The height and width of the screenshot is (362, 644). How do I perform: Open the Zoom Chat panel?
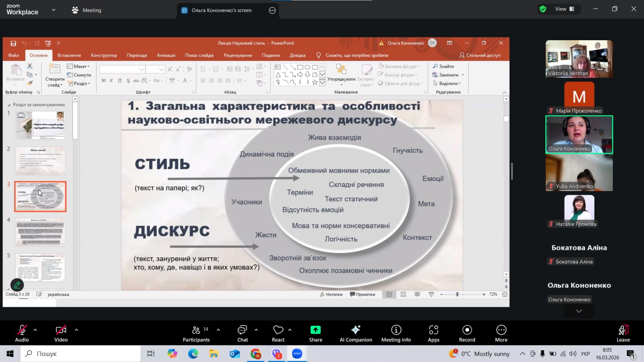[x=242, y=333]
